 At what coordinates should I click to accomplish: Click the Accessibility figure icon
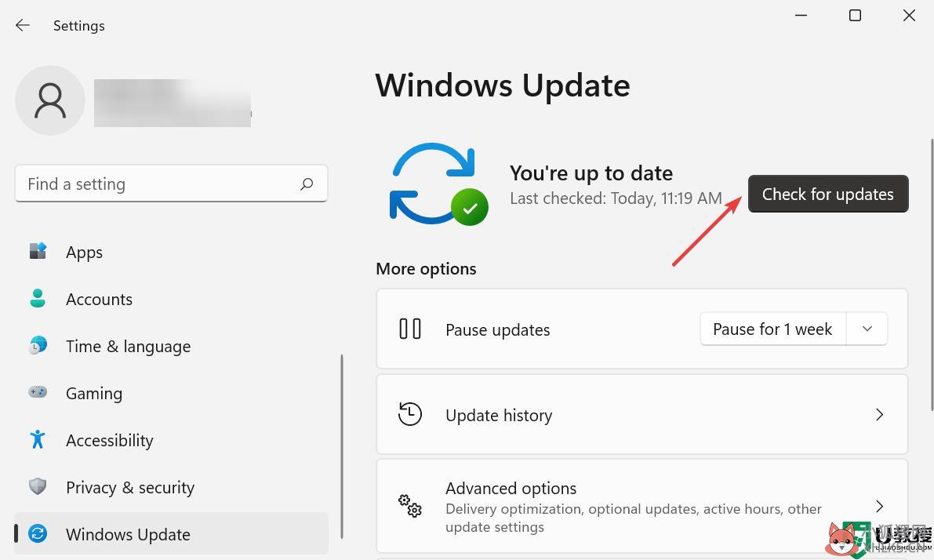point(38,439)
